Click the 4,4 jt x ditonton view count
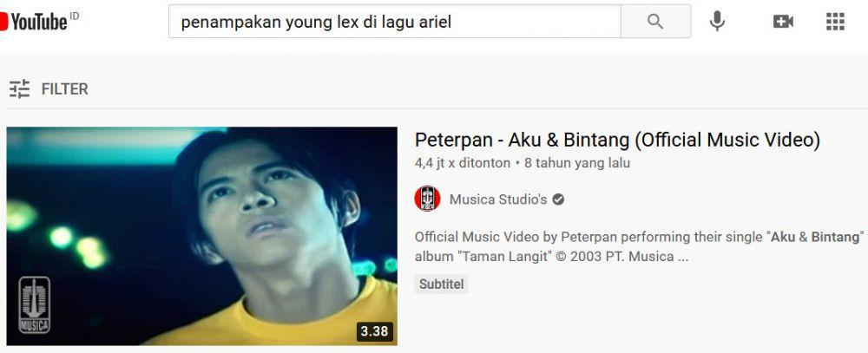Viewport: 868px width, 353px height. click(x=463, y=163)
